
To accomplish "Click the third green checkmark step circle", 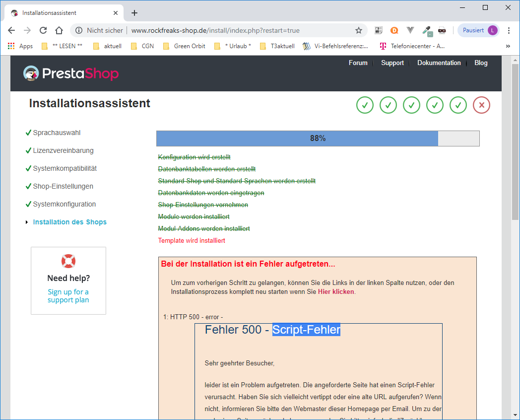I will (x=411, y=105).
